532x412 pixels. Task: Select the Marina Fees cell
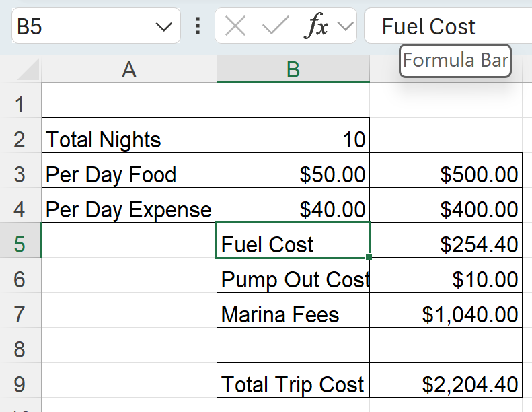pos(293,314)
